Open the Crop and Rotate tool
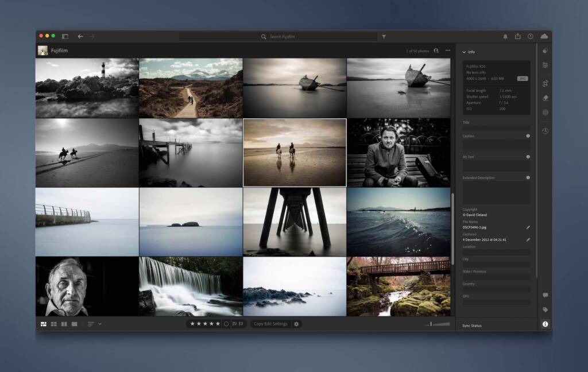Screen dimensions: 588x372 [x=545, y=84]
